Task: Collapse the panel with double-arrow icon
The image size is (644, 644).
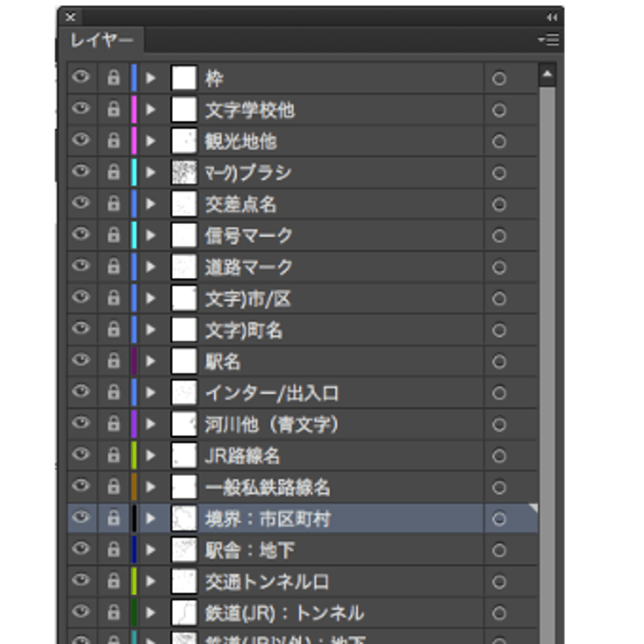Action: 552,17
